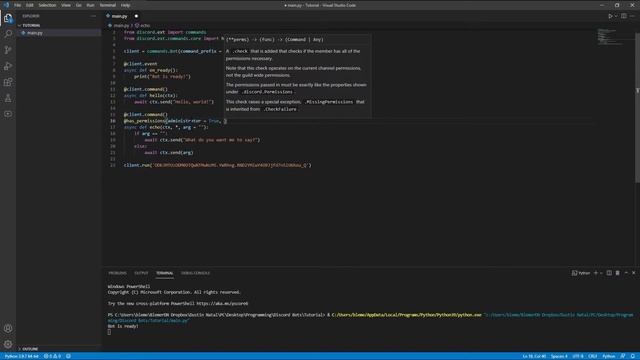Open the Edit menu
This screenshot has height=360, width=640.
(30, 5)
